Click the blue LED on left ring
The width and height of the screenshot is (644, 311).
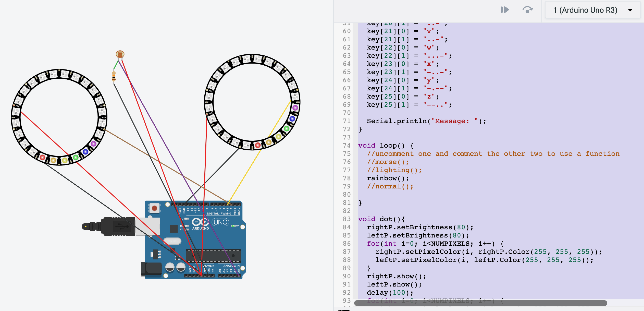tap(85, 152)
